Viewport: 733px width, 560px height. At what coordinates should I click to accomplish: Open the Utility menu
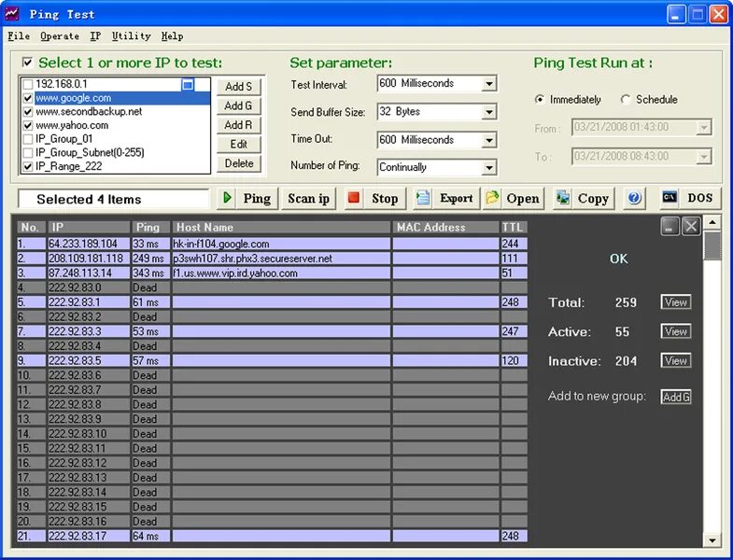click(131, 36)
